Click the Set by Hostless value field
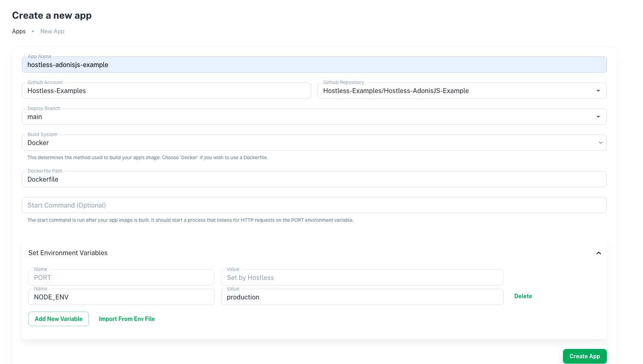 (x=362, y=277)
